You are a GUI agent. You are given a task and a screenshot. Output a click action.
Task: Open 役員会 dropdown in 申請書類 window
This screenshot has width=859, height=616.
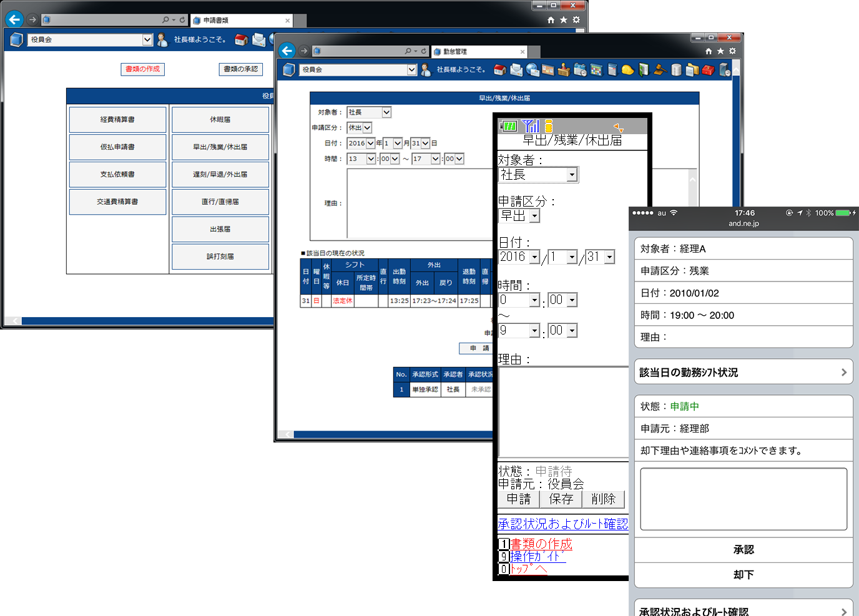(90, 40)
